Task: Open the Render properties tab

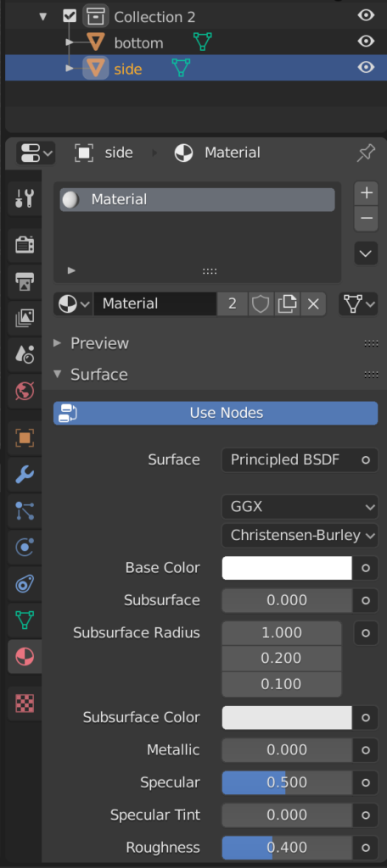Action: [x=25, y=244]
